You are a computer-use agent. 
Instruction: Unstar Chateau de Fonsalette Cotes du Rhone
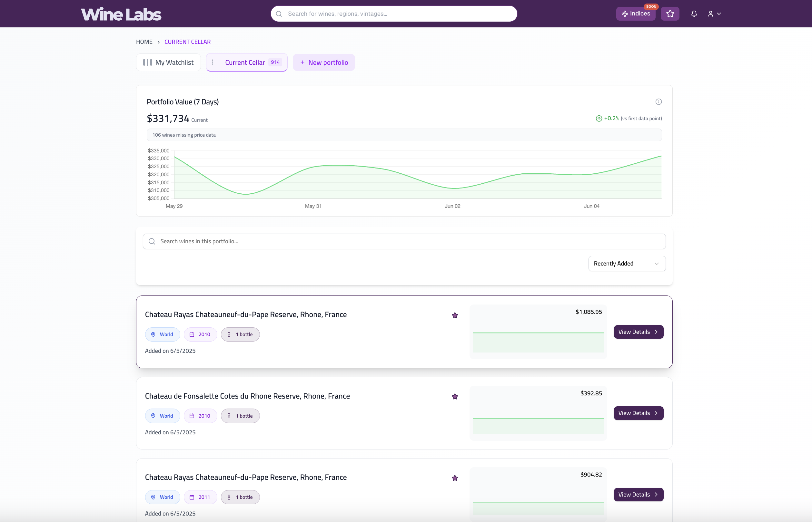[455, 397]
